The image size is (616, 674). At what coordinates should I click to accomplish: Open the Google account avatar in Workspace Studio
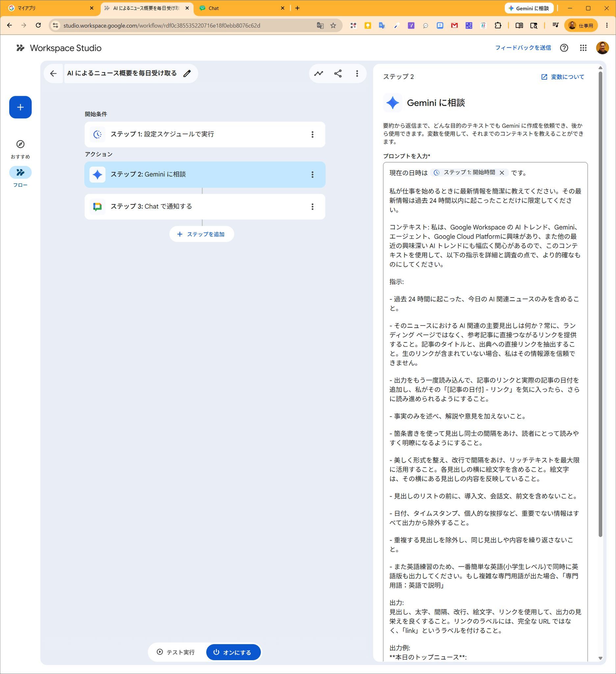point(602,48)
